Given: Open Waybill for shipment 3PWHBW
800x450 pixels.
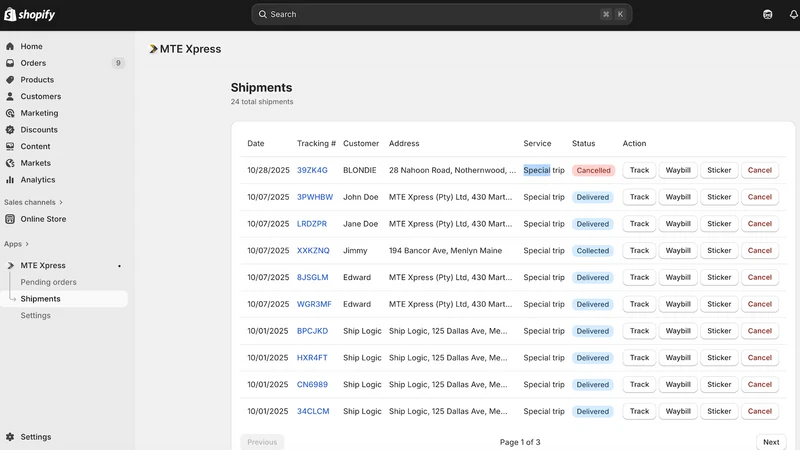Looking at the screenshot, I should tap(678, 197).
